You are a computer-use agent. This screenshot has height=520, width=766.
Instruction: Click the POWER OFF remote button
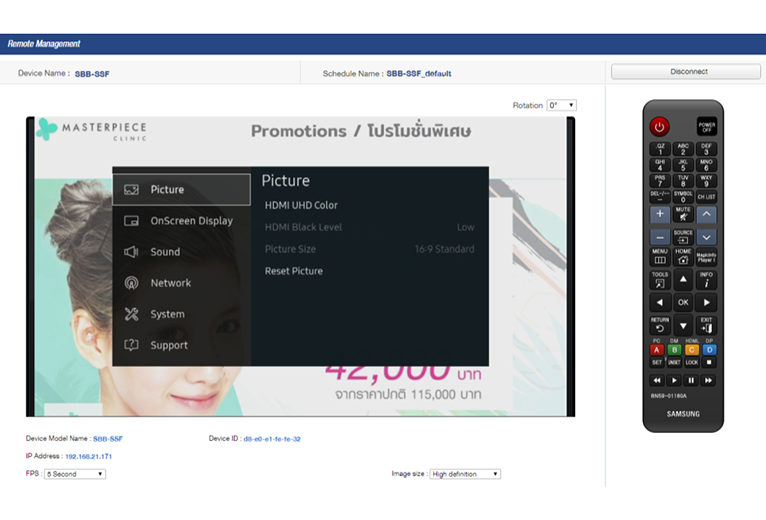pyautogui.click(x=707, y=127)
